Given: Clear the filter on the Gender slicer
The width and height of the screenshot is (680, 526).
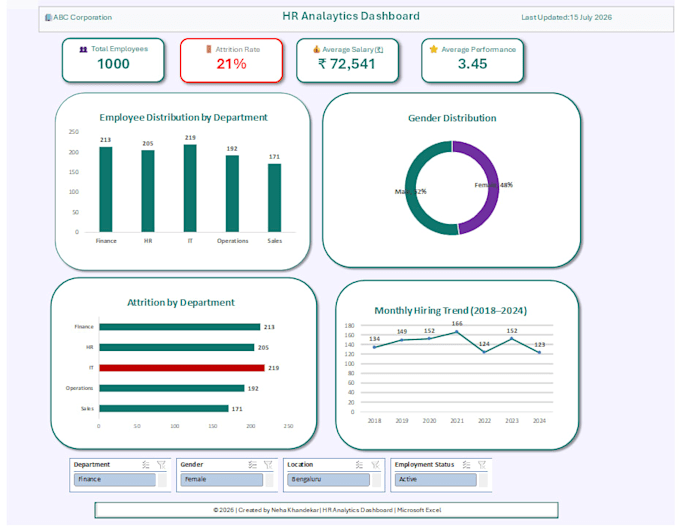Looking at the screenshot, I should (x=268, y=465).
